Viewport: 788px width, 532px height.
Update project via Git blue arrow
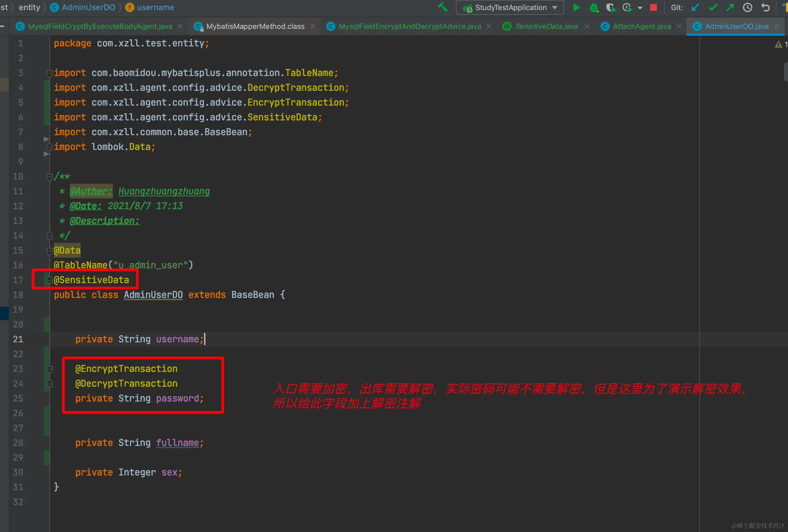point(695,7)
